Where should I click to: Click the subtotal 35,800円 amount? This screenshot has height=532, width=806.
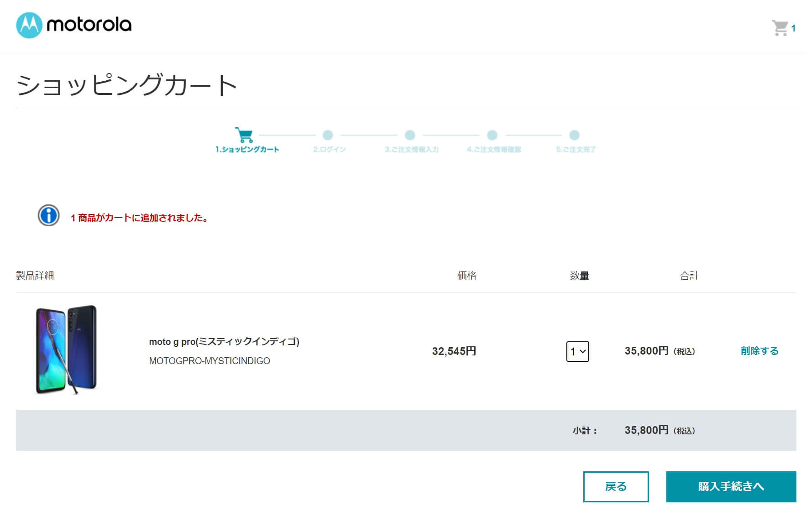tap(646, 430)
